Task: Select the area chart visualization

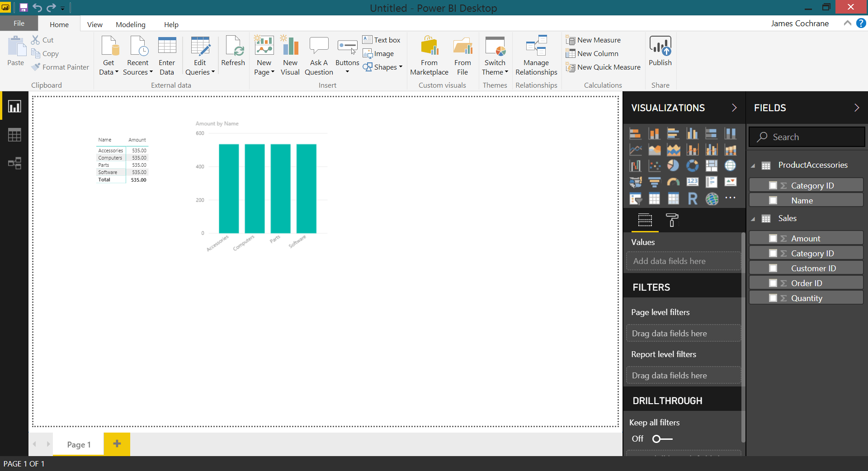Action: tap(654, 150)
